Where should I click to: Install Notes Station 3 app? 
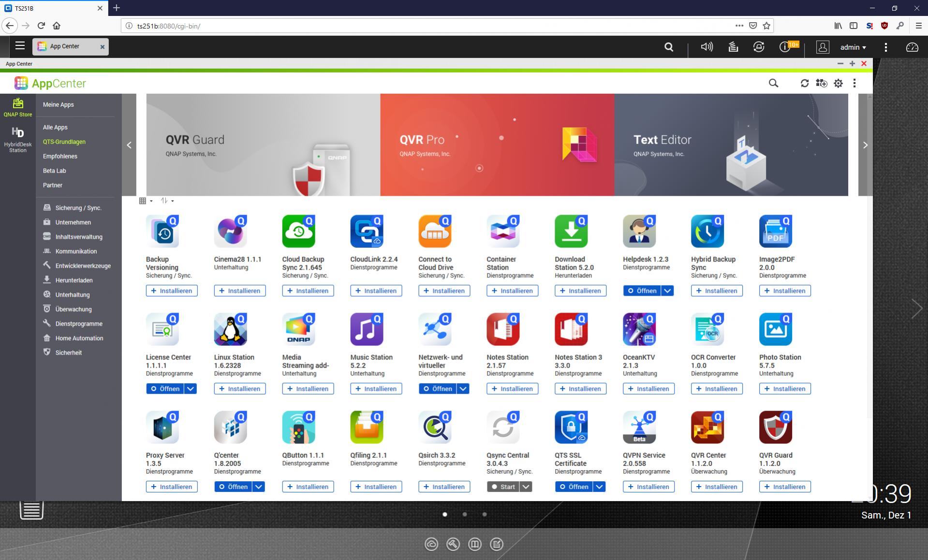581,389
